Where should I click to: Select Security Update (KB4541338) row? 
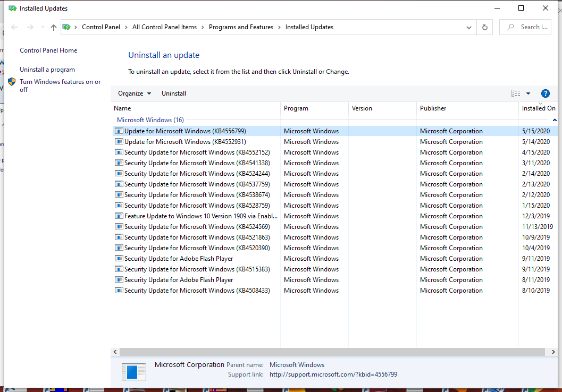(x=335, y=163)
